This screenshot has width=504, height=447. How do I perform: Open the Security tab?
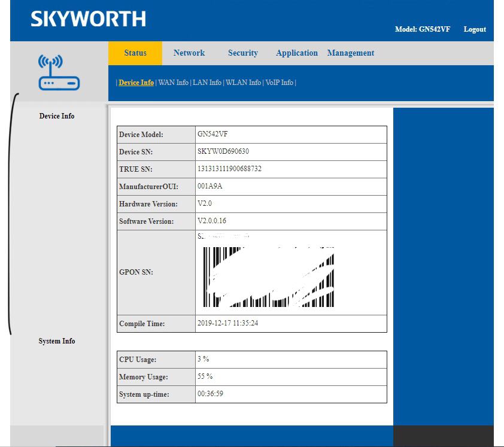pyautogui.click(x=243, y=53)
